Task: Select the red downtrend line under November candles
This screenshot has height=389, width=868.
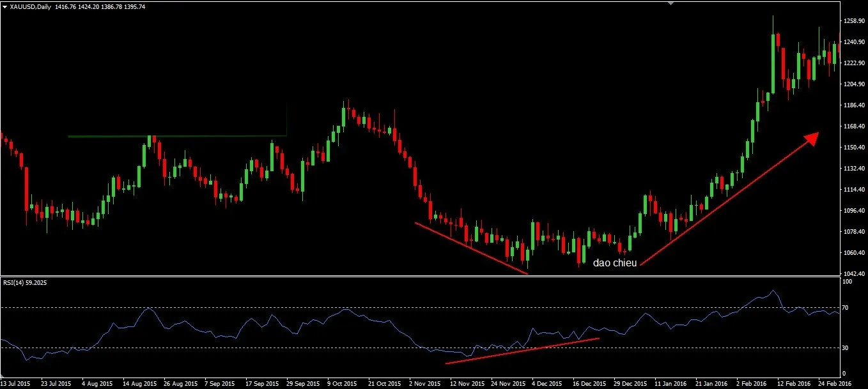Action: coord(471,248)
